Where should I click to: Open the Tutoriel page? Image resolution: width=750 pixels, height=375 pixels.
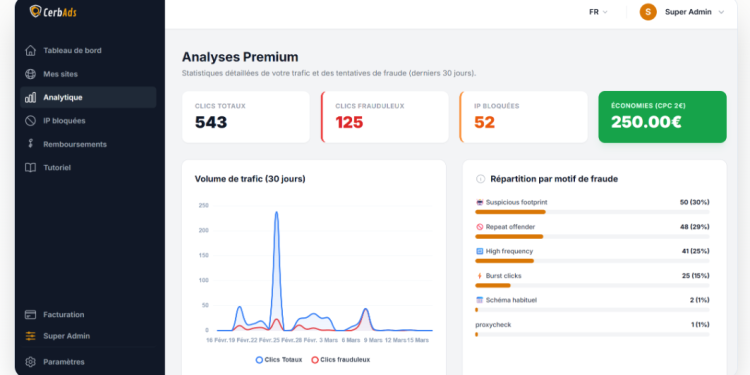pos(88,167)
